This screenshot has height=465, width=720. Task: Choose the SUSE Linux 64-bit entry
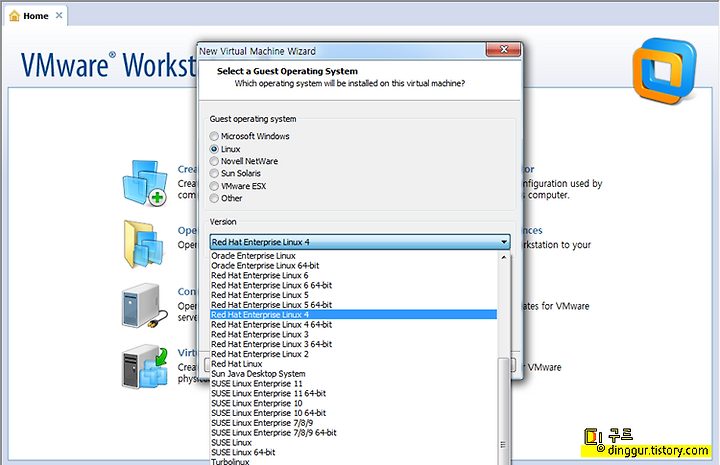point(354,453)
